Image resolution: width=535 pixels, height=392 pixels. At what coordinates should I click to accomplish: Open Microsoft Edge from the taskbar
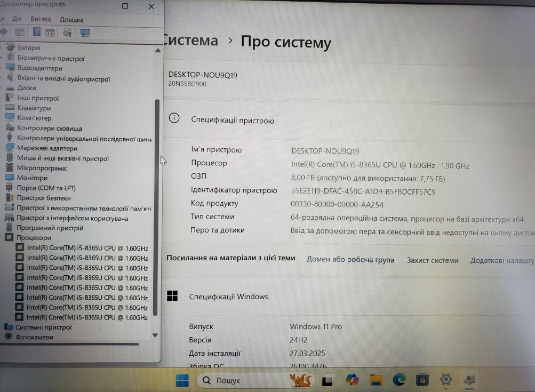[x=399, y=380]
